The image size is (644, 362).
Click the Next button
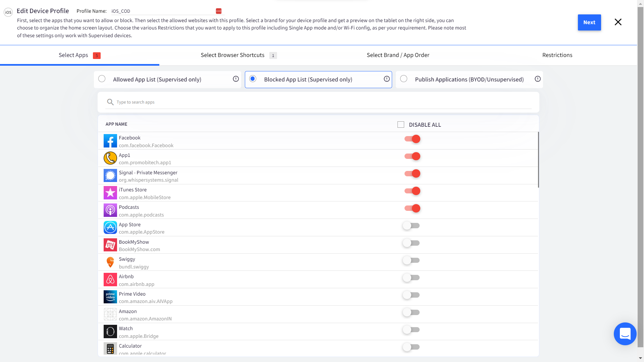tap(589, 22)
